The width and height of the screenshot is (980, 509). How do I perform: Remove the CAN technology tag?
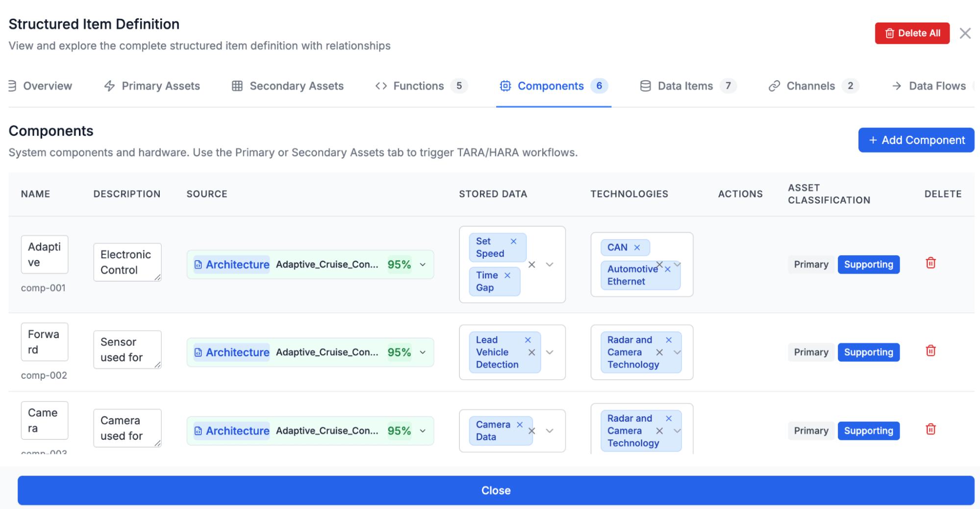click(x=637, y=247)
